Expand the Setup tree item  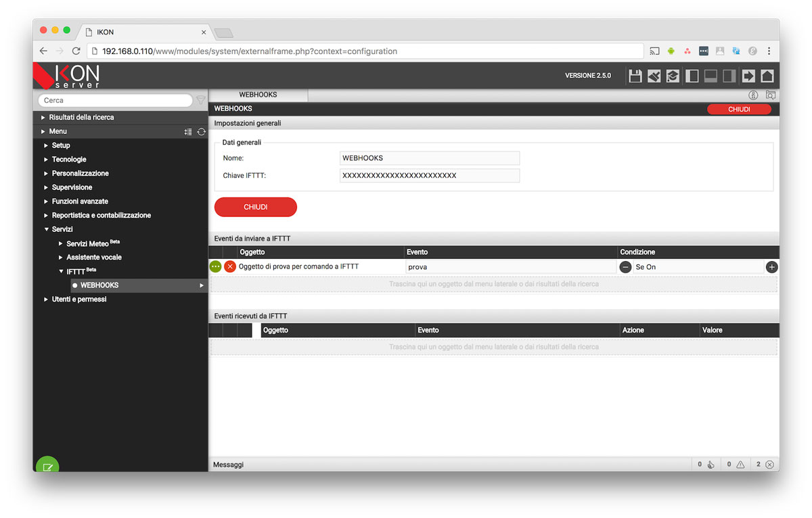point(46,145)
